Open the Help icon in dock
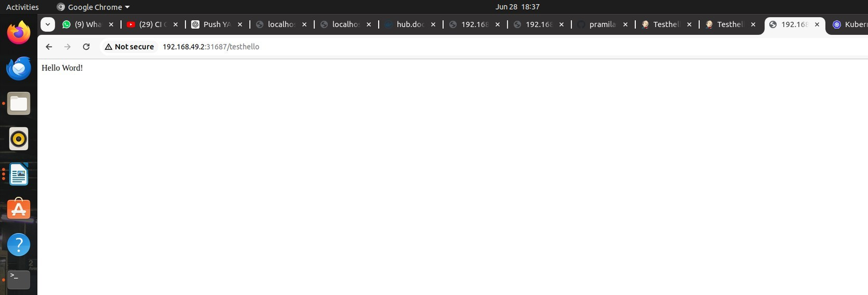Screen dimensions: 868x295 coord(18,245)
